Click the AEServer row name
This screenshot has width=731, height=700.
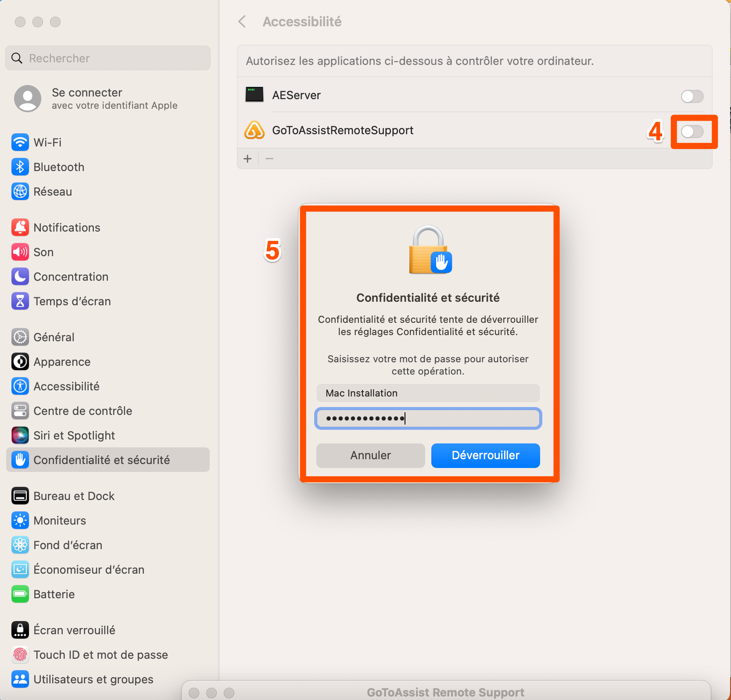297,95
